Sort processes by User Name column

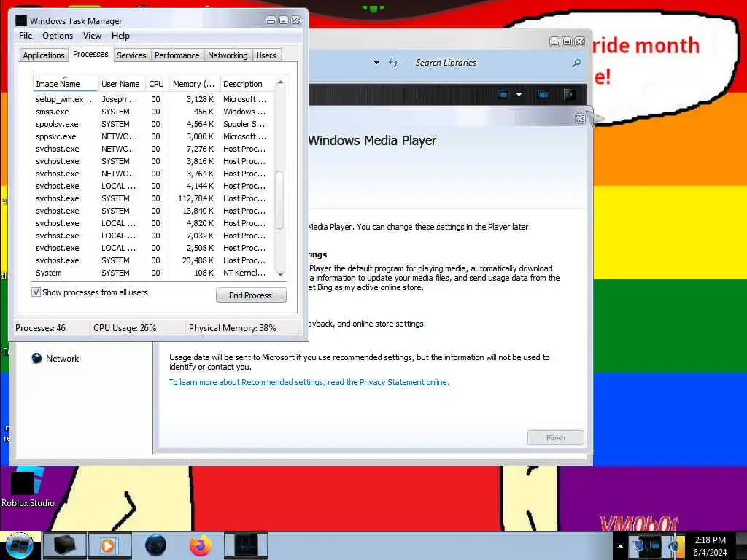click(120, 83)
